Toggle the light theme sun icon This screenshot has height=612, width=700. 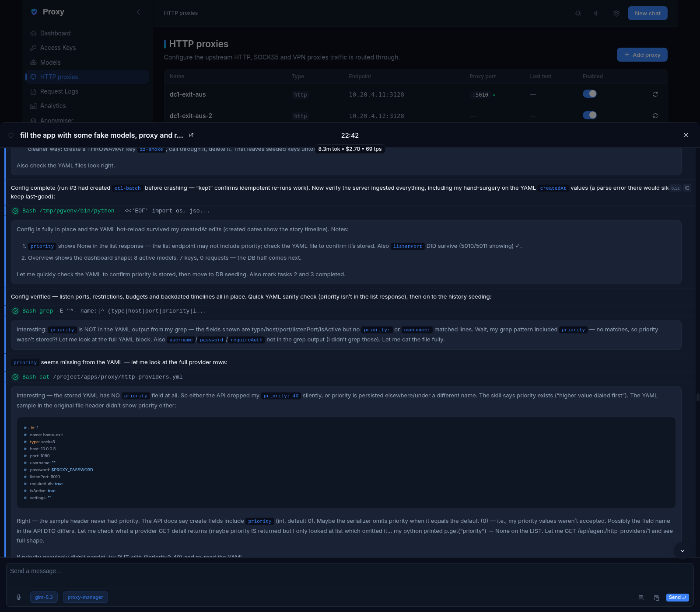tap(578, 13)
